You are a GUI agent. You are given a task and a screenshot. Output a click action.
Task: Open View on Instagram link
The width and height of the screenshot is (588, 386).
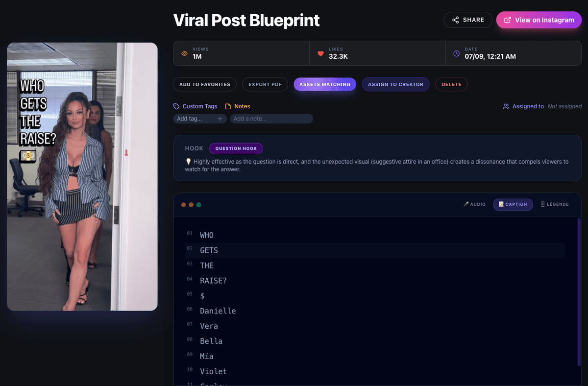[539, 20]
